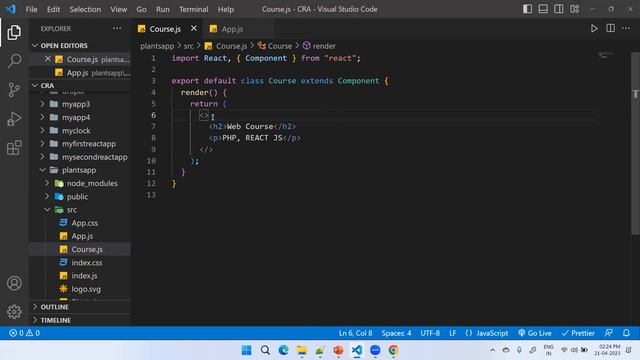Open the Extensions view
This screenshot has width=640, height=360.
pyautogui.click(x=14, y=148)
